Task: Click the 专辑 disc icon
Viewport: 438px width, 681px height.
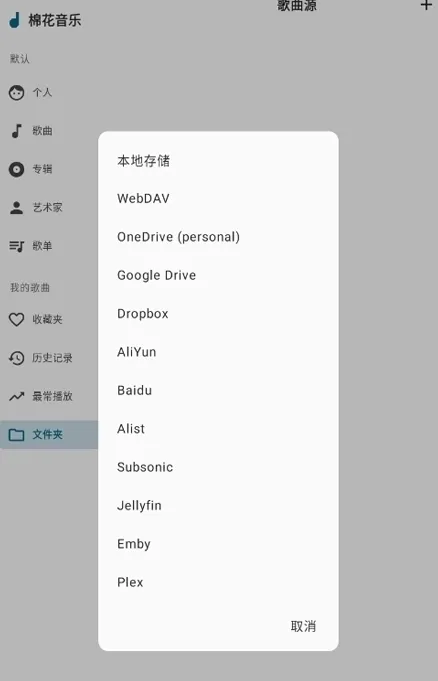Action: coord(17,169)
